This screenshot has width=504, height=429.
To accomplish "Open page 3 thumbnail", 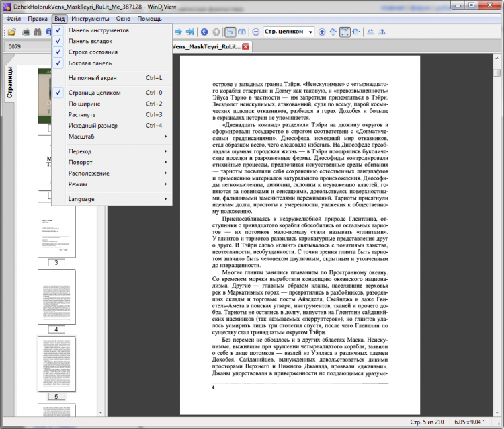I will tap(56, 229).
